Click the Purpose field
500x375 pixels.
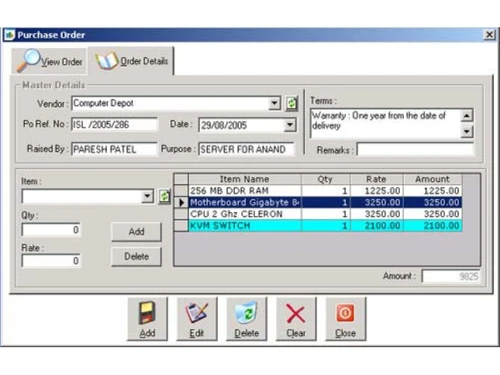click(246, 149)
